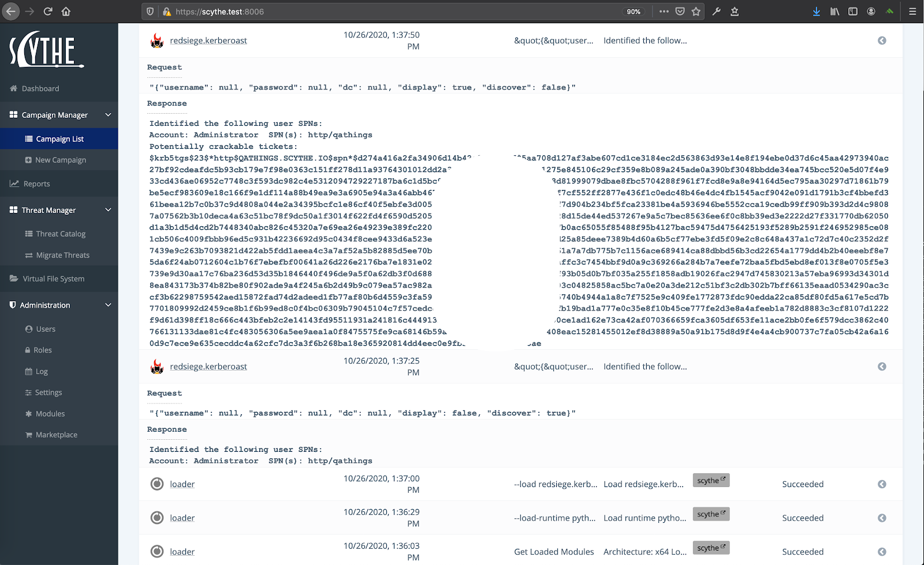Click the 90% zoom level badge

point(634,12)
